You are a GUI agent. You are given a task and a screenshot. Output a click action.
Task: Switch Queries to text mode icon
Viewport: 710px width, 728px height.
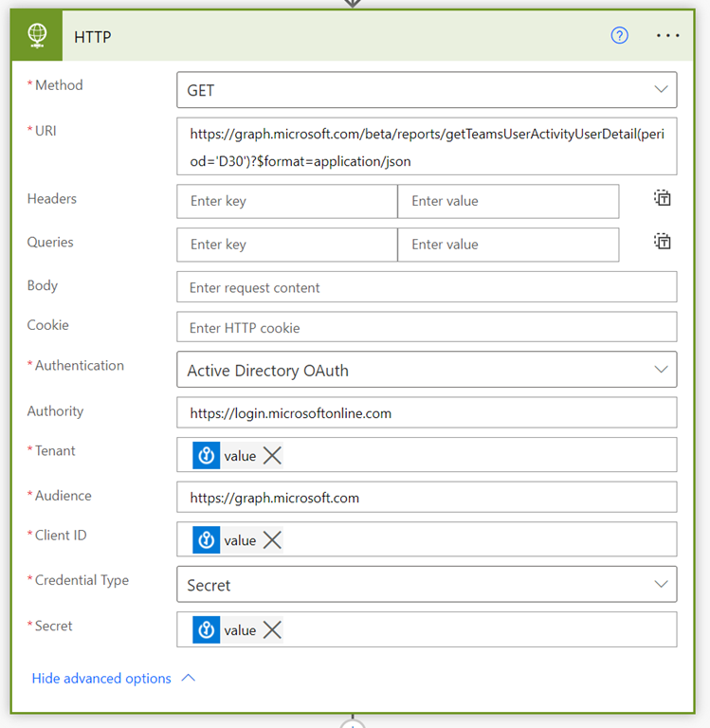pyautogui.click(x=662, y=242)
